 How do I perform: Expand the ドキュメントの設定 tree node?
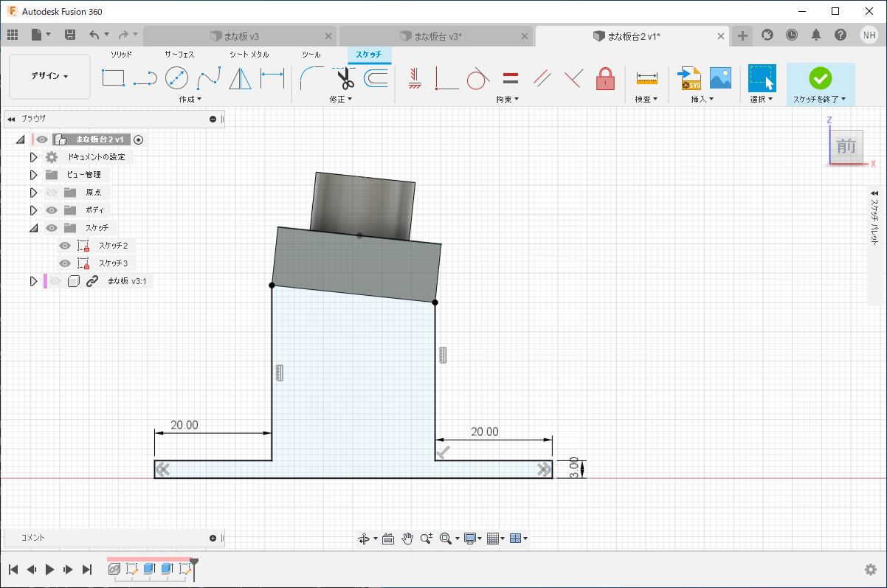tap(33, 157)
